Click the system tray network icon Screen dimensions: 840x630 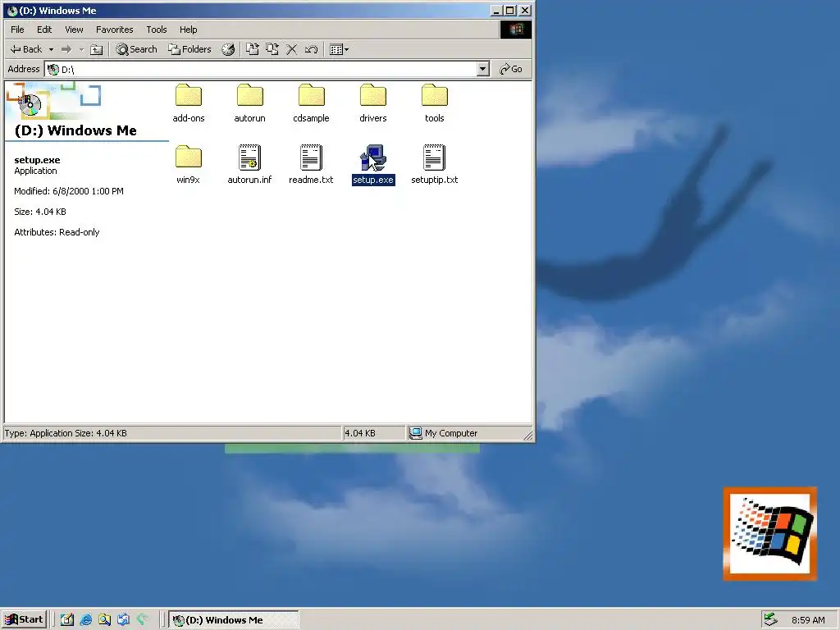coord(770,620)
